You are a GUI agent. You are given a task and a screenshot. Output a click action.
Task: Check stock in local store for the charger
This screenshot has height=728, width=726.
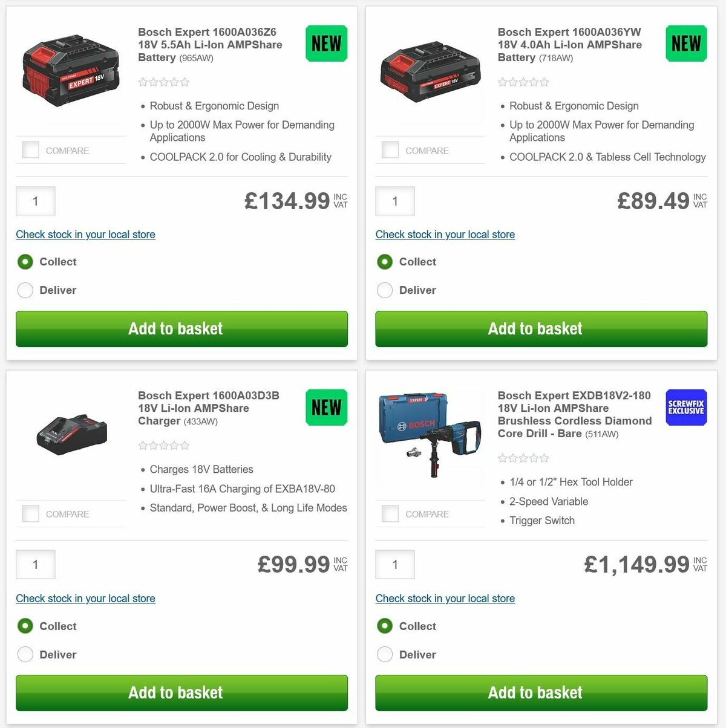[85, 598]
